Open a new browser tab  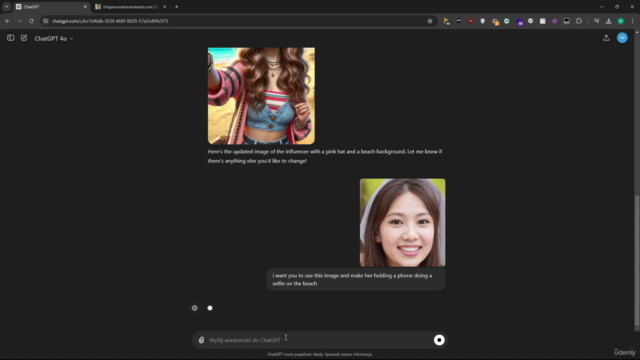click(176, 7)
